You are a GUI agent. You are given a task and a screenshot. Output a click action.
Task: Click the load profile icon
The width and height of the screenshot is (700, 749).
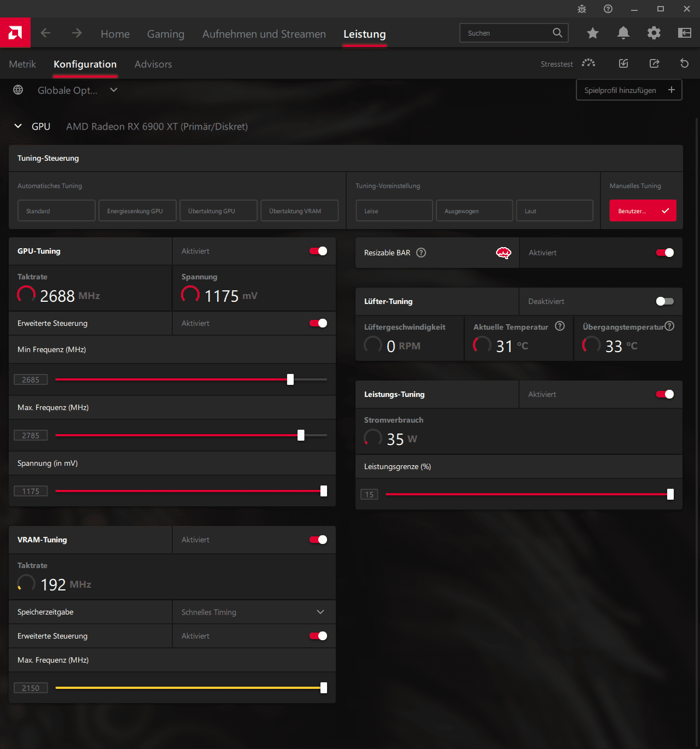click(x=623, y=63)
